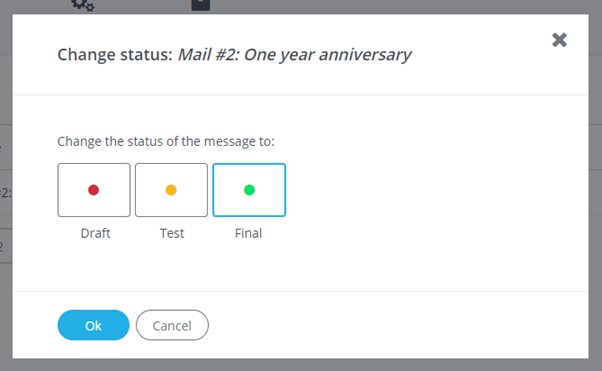Click the Draft label text
602x371 pixels.
click(95, 233)
